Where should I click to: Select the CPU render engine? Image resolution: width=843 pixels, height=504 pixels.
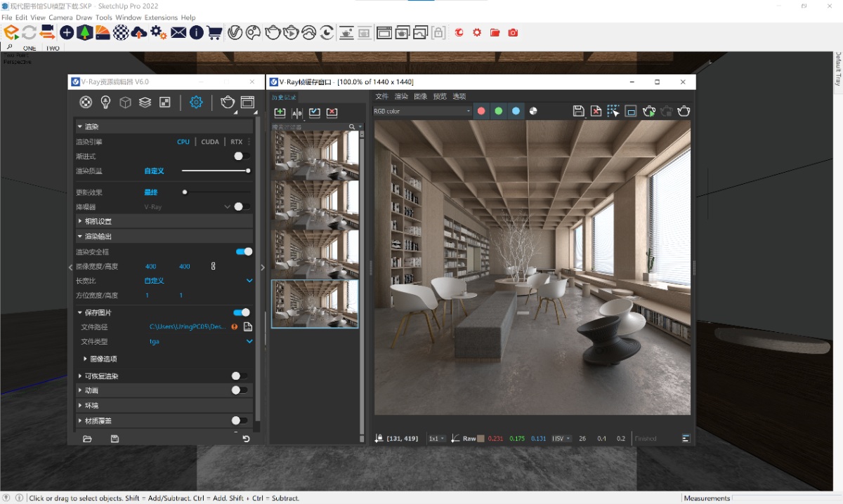click(183, 142)
